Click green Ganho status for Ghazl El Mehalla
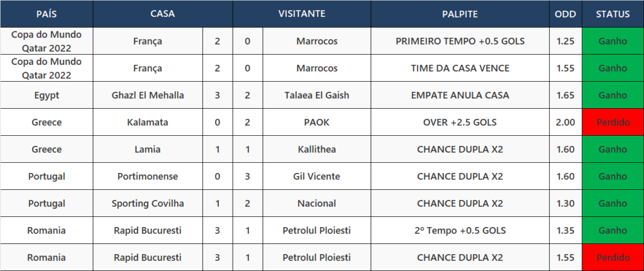The height and width of the screenshot is (271, 644). click(613, 96)
